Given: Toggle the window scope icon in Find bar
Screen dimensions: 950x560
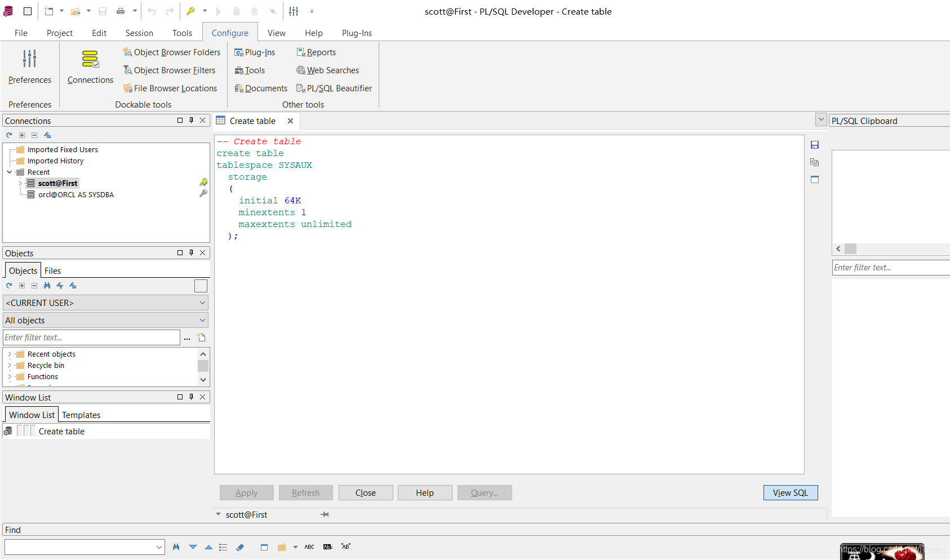Looking at the screenshot, I should pyautogui.click(x=264, y=547).
